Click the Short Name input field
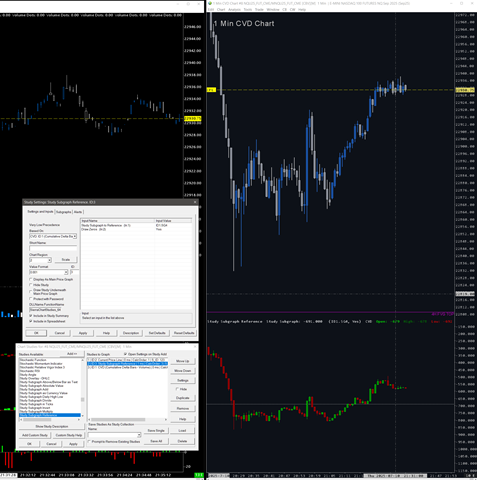Viewport: 477px width, 480px height. tap(53, 248)
